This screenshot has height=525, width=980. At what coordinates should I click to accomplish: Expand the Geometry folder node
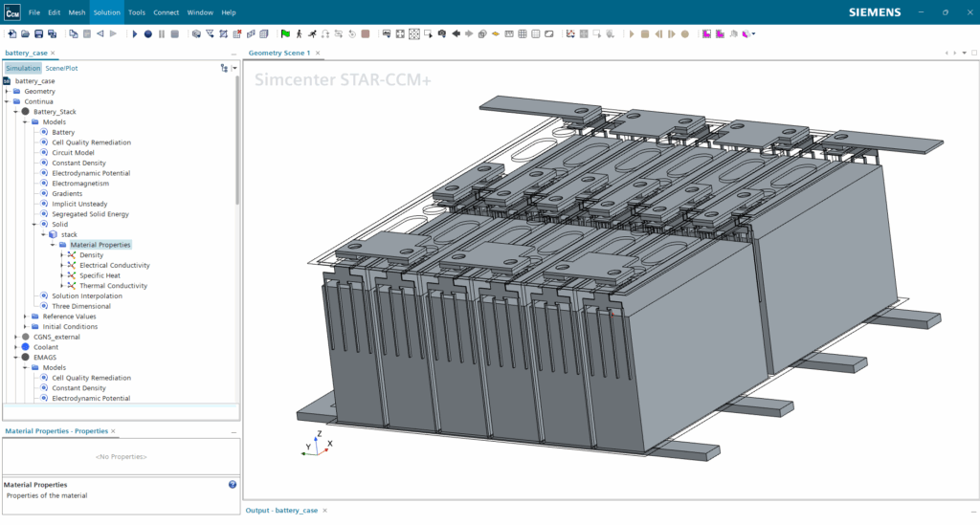pos(7,91)
